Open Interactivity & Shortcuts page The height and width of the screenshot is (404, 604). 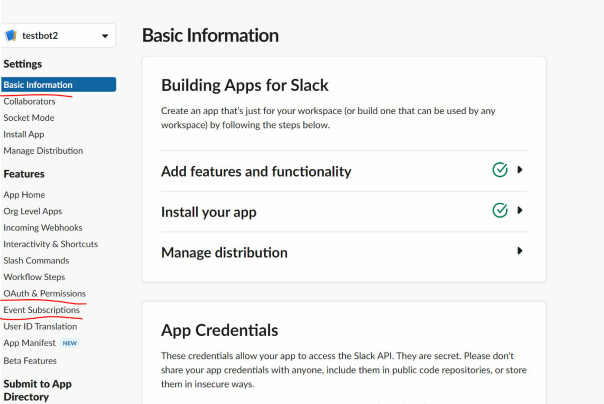[x=50, y=244]
